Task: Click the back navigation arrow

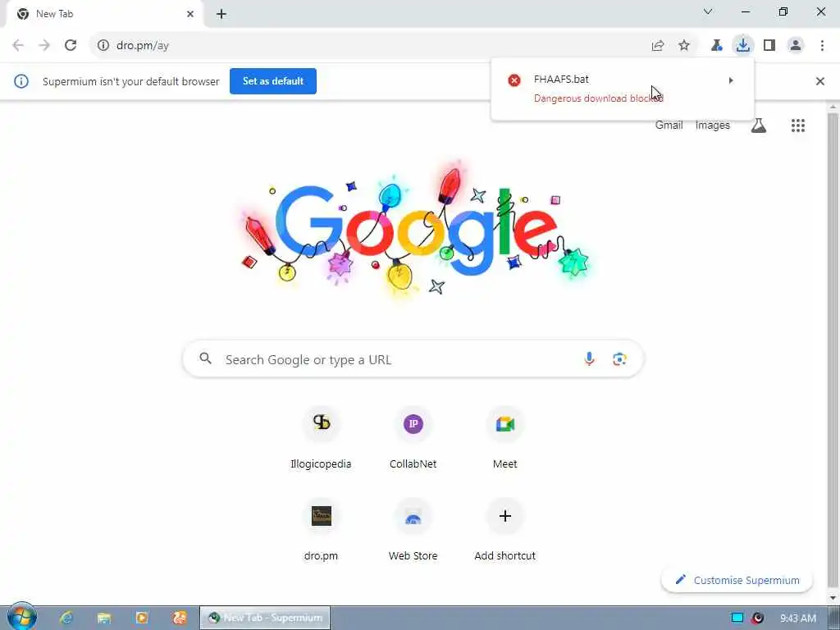Action: 18,46
